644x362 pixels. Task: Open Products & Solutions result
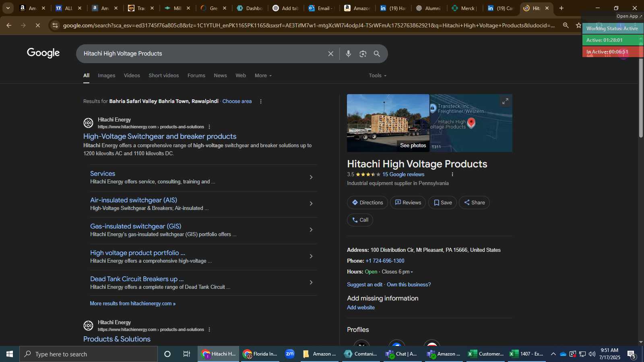click(x=117, y=339)
